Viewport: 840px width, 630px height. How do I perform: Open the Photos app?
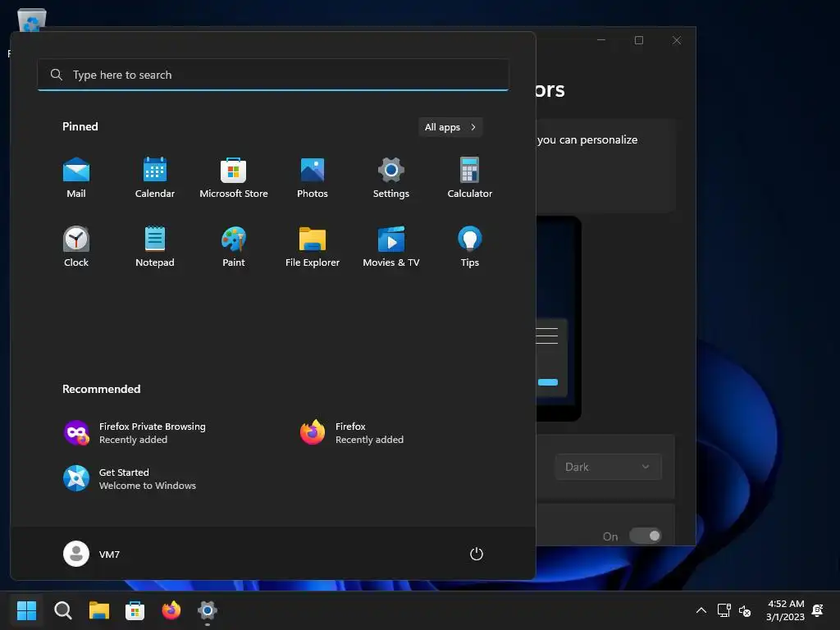pos(313,178)
